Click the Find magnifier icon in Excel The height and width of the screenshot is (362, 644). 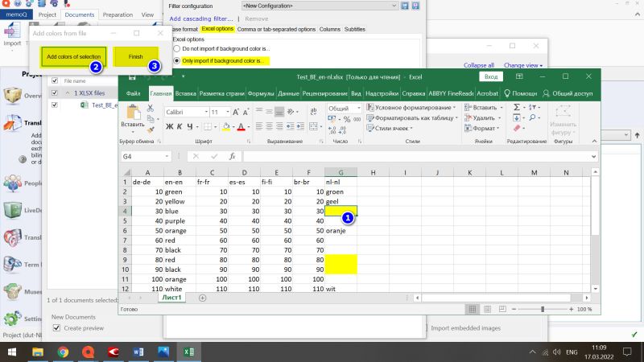pyautogui.click(x=532, y=117)
